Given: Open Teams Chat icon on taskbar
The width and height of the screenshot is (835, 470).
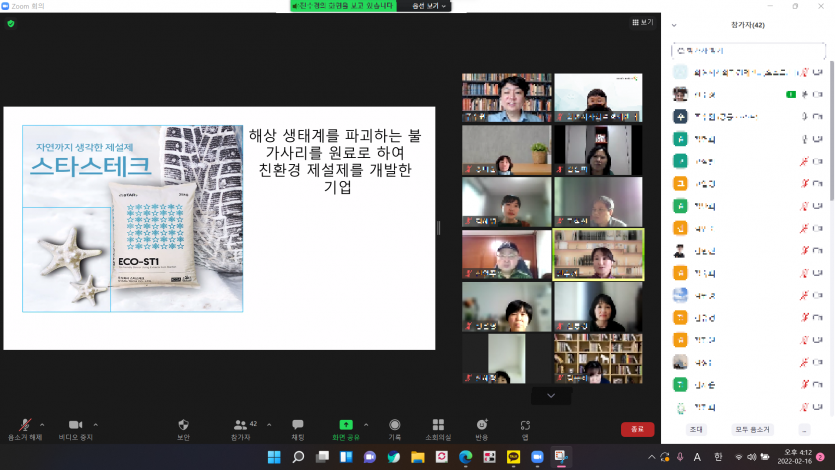Looking at the screenshot, I should (370, 457).
